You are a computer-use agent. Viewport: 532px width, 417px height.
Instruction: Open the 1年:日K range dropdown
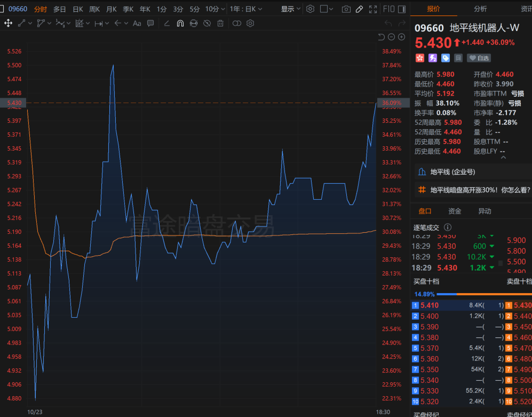[249, 9]
